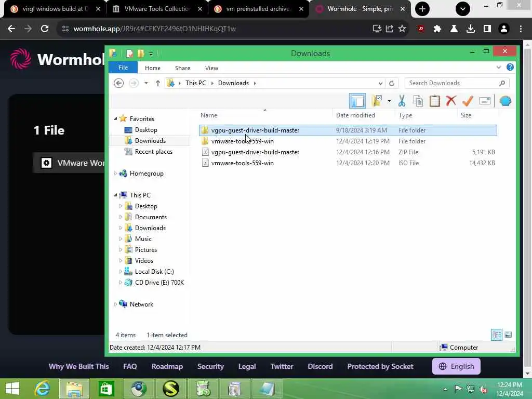
Task: Open new browser tab with plus button
Action: coord(422,9)
